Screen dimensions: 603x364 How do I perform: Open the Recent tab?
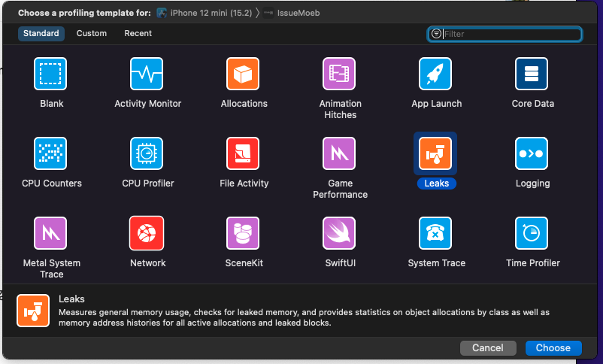[138, 34]
